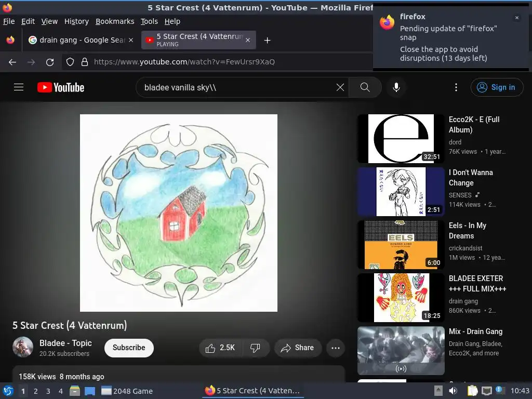Start voice search with microphone icon

coord(396,87)
